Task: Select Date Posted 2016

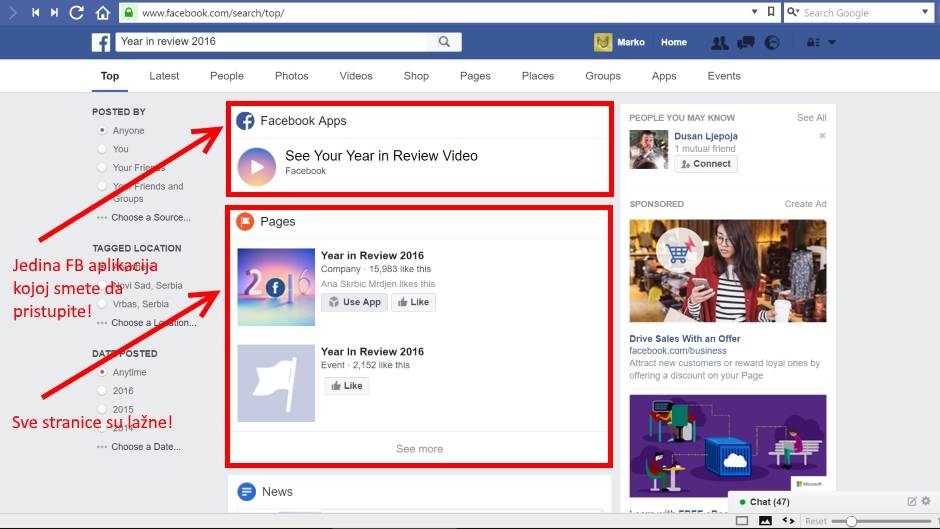Action: point(103,390)
